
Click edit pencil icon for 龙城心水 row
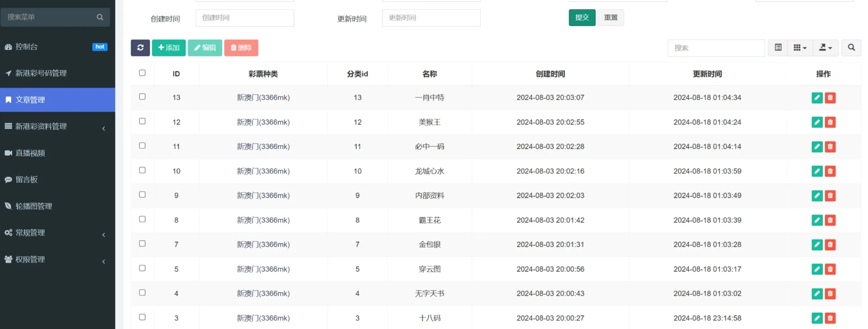pos(817,171)
